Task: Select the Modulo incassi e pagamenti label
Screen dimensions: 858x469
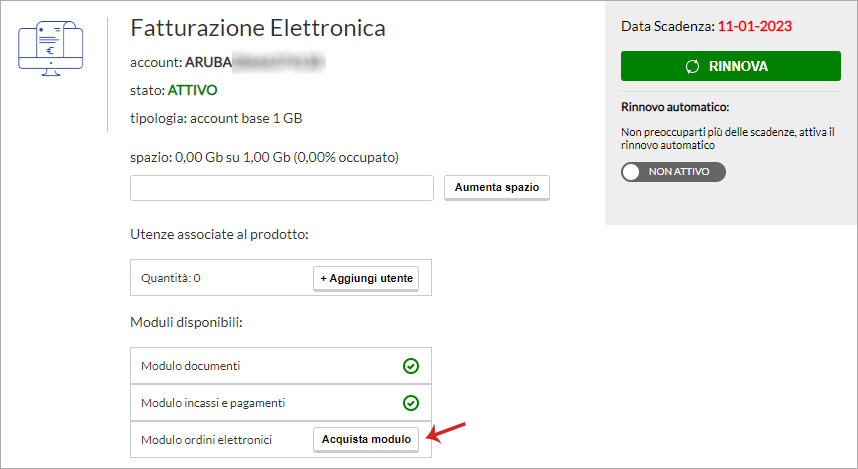Action: [213, 403]
